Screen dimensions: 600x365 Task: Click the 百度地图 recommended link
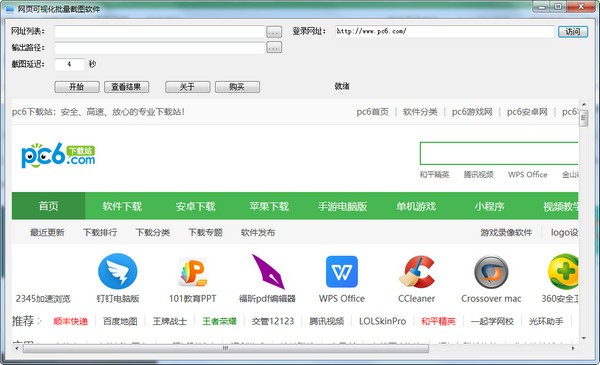(x=120, y=321)
